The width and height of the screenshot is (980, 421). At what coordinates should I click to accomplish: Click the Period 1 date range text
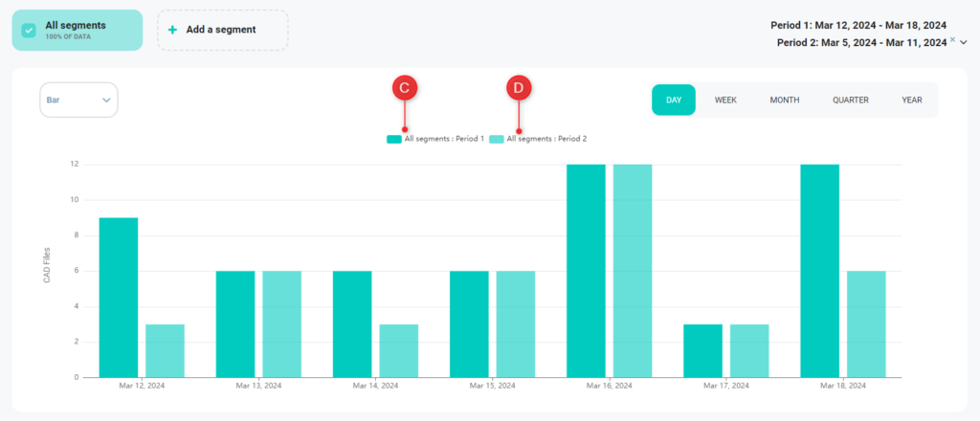pyautogui.click(x=857, y=25)
